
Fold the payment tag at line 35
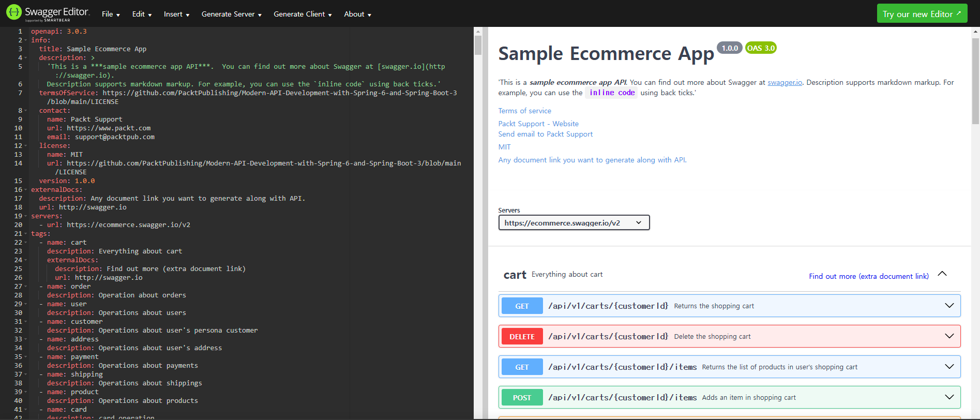click(x=26, y=357)
